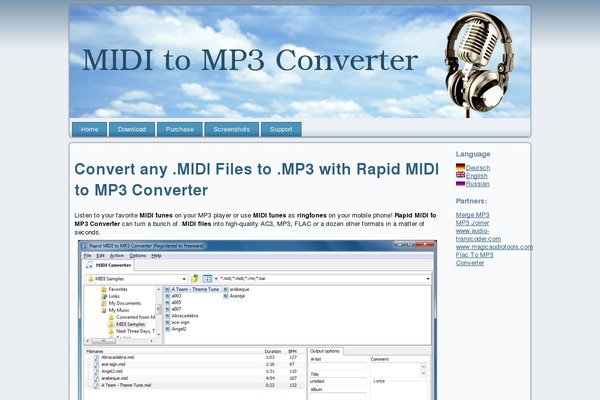Screen dimensions: 600x400
Task: Open the Support page
Action: 281,129
